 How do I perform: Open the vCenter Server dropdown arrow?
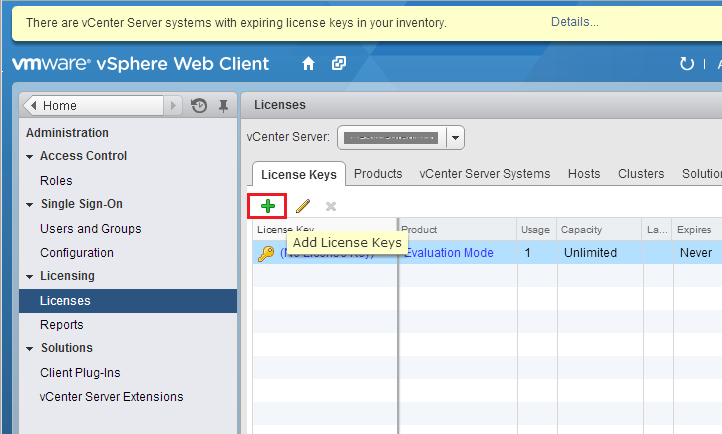[x=455, y=138]
